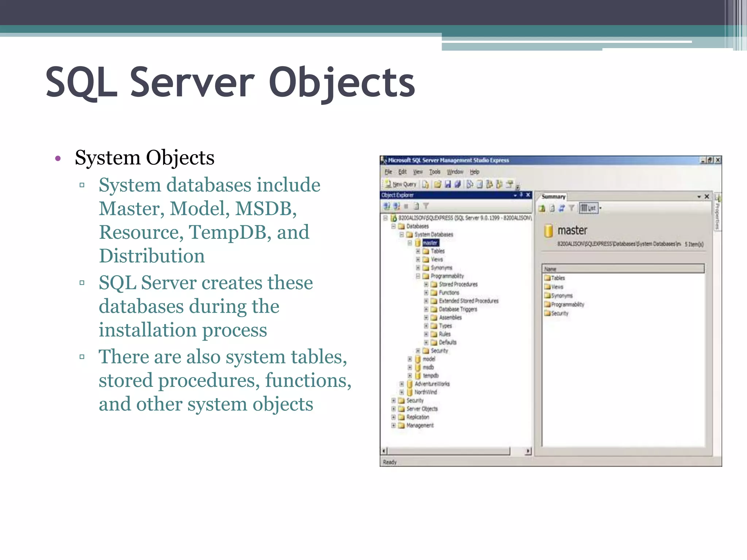Toggle auto-hide pin on Object Explorer
The width and height of the screenshot is (747, 560).
coord(521,195)
